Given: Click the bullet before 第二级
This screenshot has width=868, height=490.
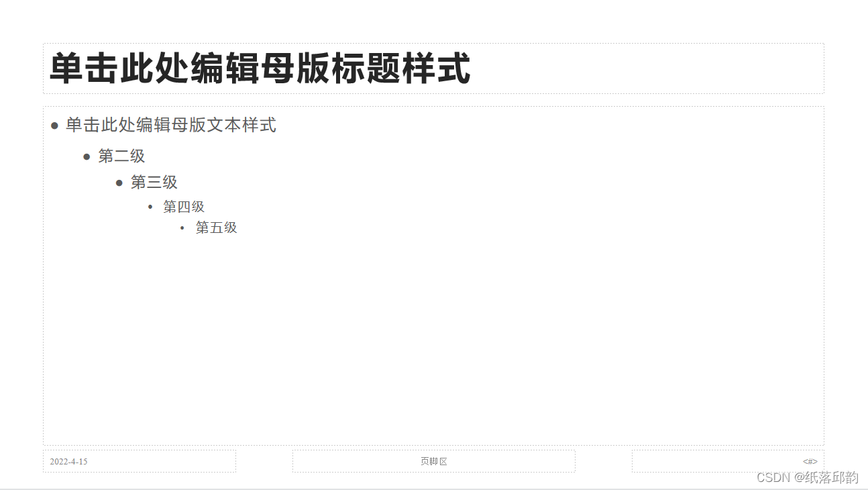Looking at the screenshot, I should pos(87,157).
